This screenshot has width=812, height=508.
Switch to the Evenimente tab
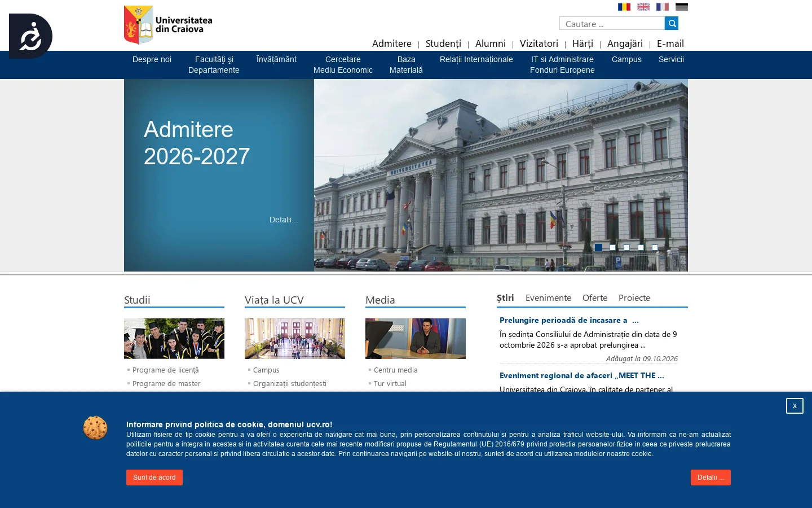[x=548, y=298]
